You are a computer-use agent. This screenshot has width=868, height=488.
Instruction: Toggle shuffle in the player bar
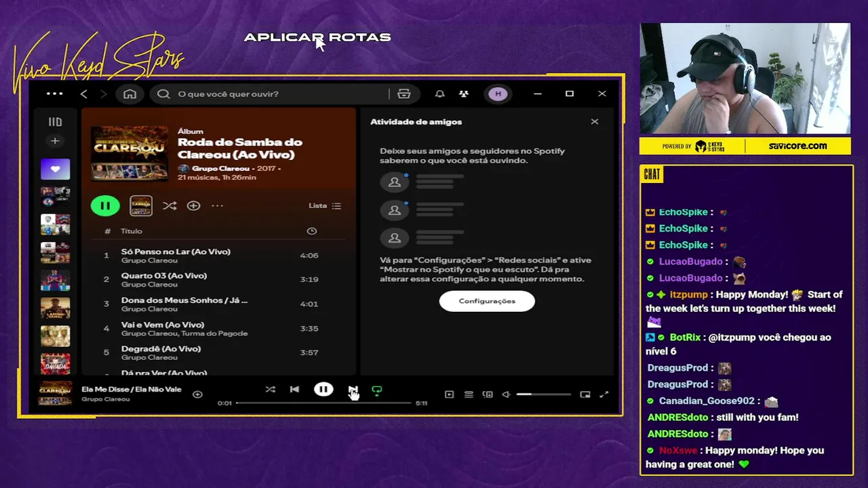coord(271,390)
